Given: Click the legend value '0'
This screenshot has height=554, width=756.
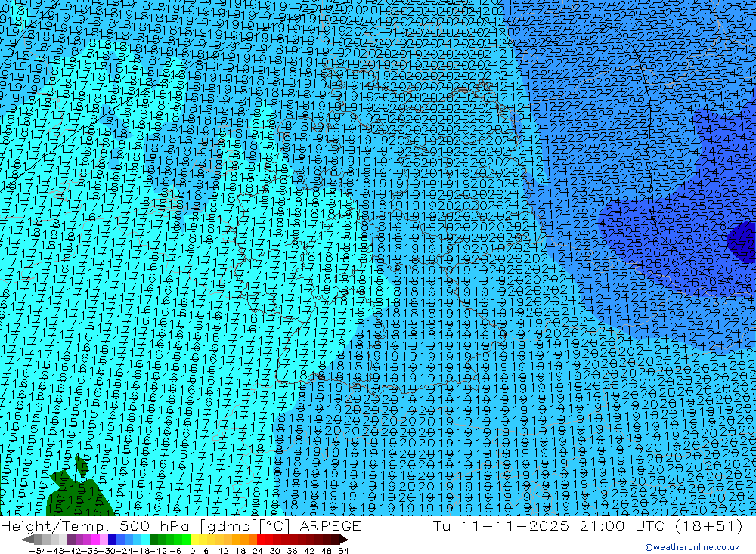Looking at the screenshot, I should click(192, 551).
